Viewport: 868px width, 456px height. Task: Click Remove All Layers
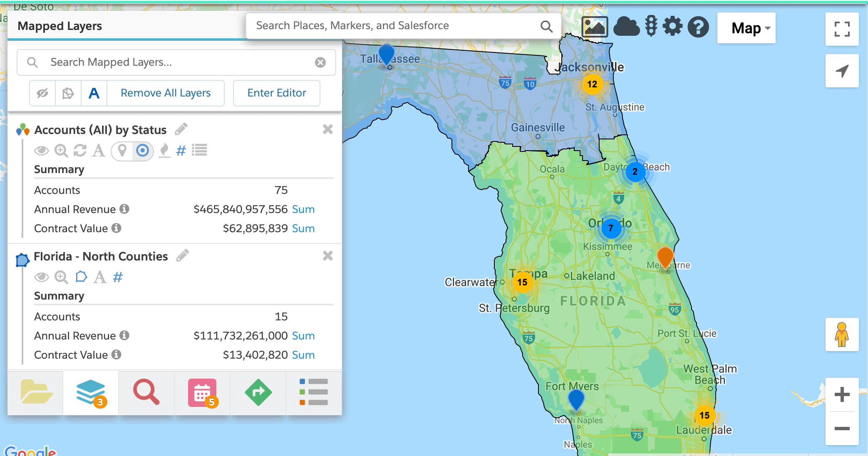click(x=166, y=93)
